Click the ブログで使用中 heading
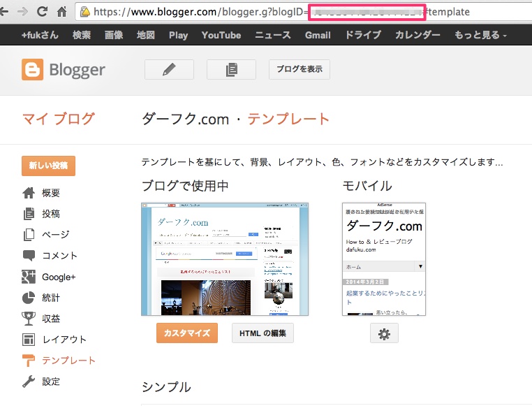 (x=185, y=186)
